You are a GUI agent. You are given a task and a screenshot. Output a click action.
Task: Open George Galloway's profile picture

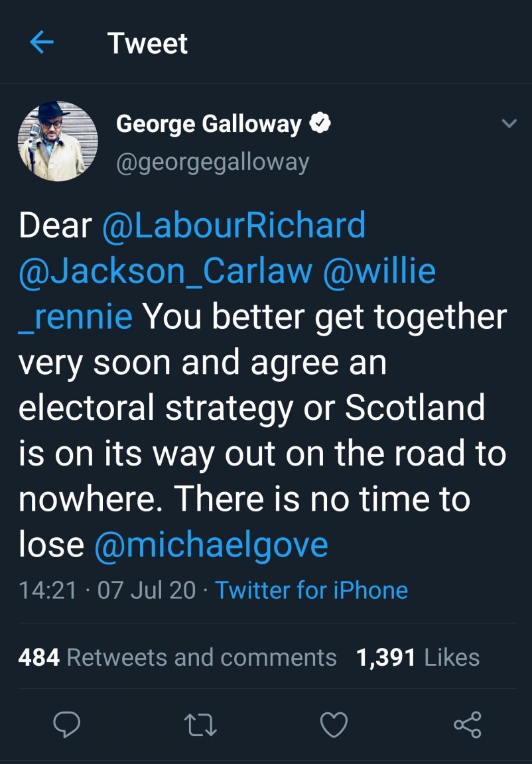(x=58, y=141)
